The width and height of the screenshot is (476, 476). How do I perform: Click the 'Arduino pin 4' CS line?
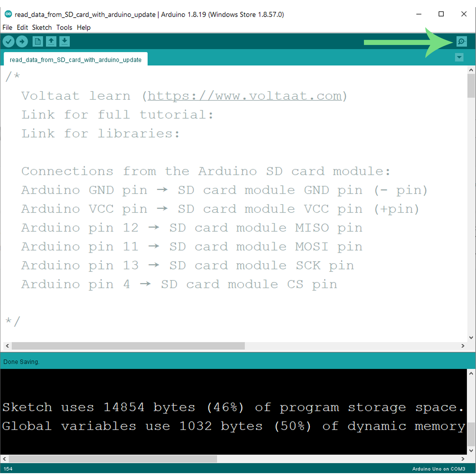(179, 284)
